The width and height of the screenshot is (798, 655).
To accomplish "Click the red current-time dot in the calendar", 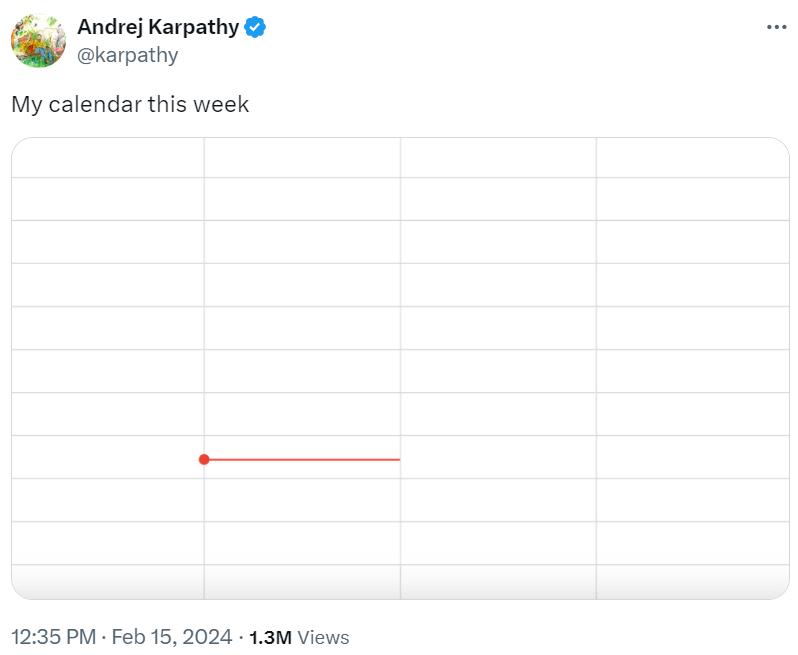I will (204, 460).
